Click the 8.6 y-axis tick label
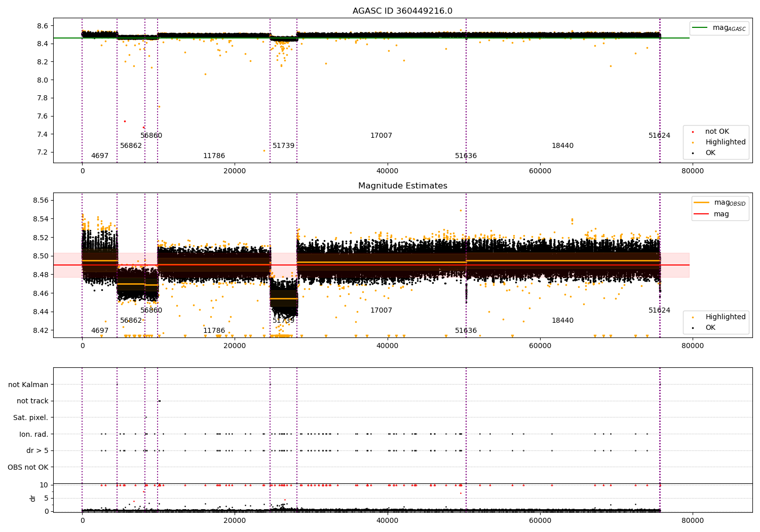The height and width of the screenshot is (532, 760). coord(43,26)
